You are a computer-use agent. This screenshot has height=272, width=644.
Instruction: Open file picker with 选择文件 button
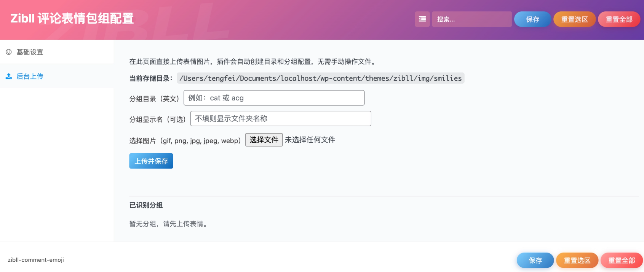(x=264, y=140)
